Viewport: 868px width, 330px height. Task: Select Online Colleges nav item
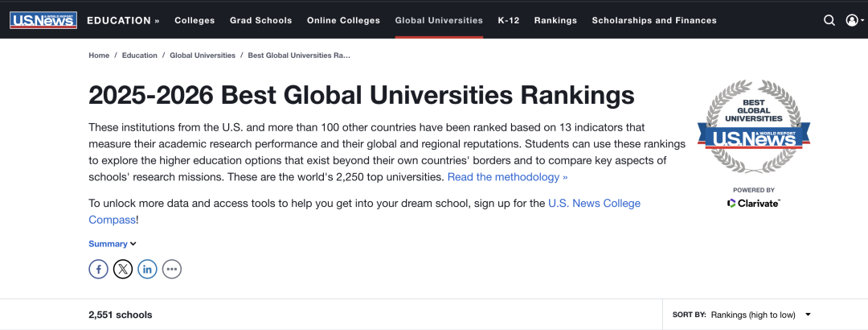point(343,20)
